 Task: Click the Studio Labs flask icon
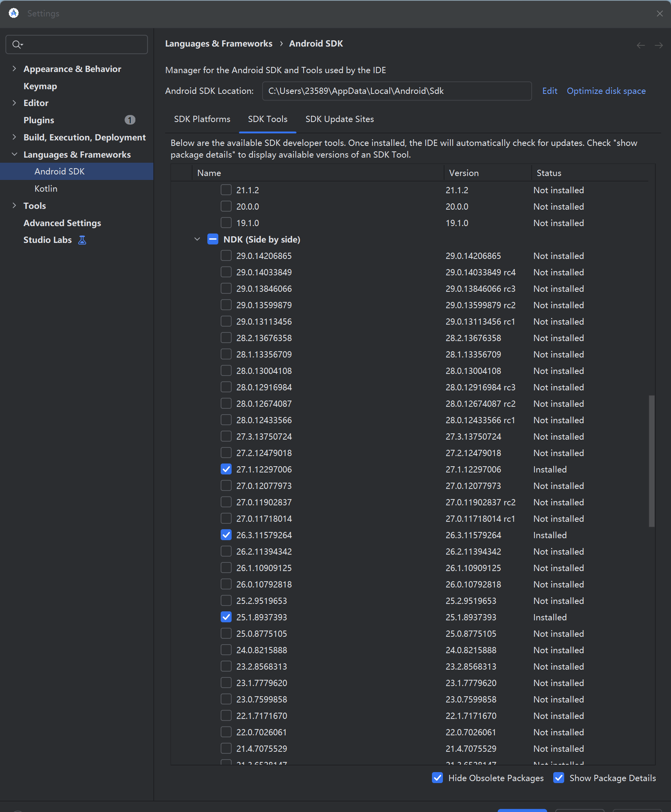click(x=82, y=240)
